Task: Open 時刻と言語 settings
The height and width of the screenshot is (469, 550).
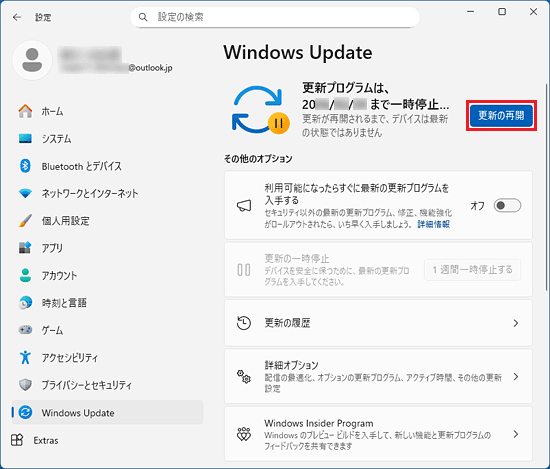Action: coord(107,302)
